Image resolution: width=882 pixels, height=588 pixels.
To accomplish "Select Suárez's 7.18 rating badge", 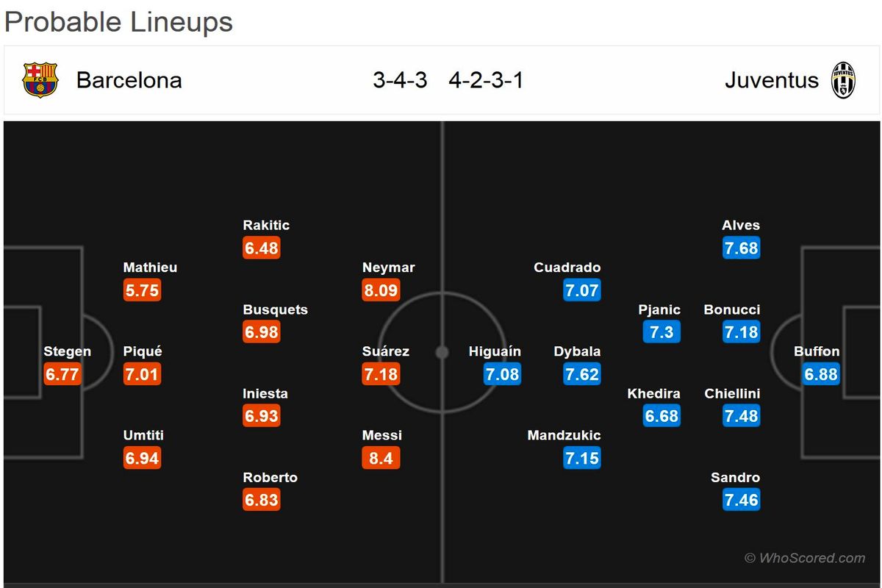I will (x=381, y=374).
